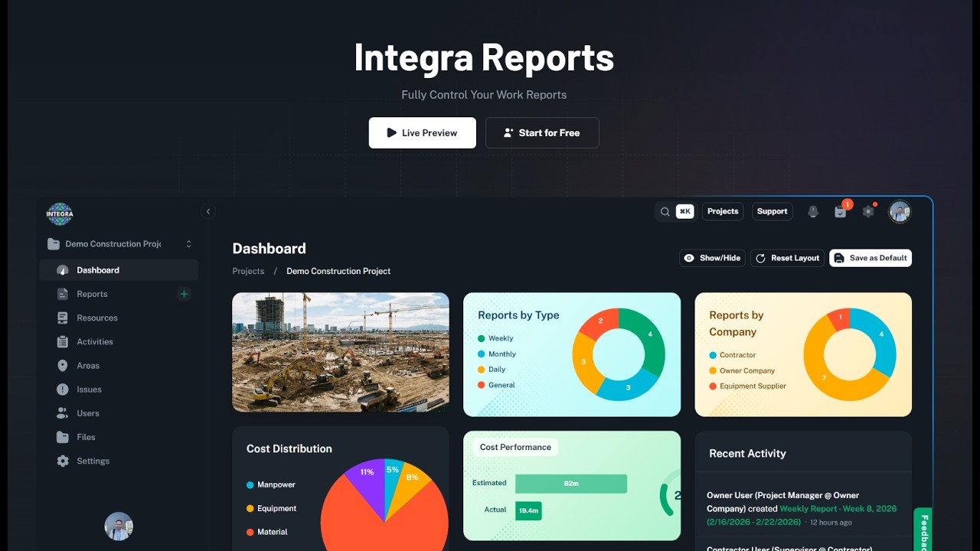Click the Recent Activity heading
The image size is (980, 551).
click(x=747, y=454)
